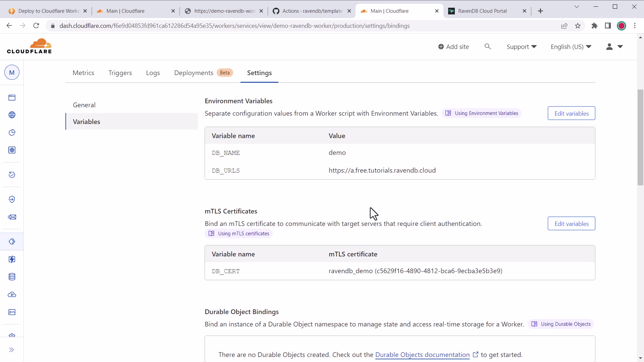Screen dimensions: 644x362
Task: Open Durable Objects documentation link
Action: click(422, 355)
